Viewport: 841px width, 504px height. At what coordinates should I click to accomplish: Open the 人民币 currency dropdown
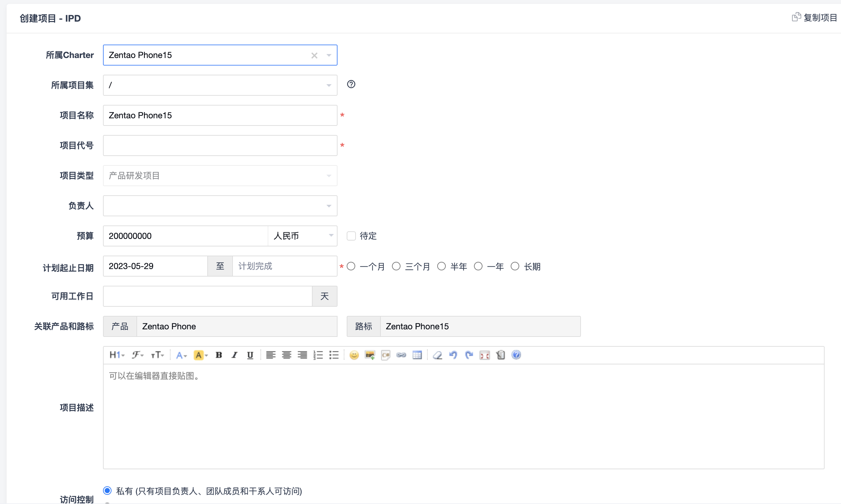pyautogui.click(x=302, y=236)
